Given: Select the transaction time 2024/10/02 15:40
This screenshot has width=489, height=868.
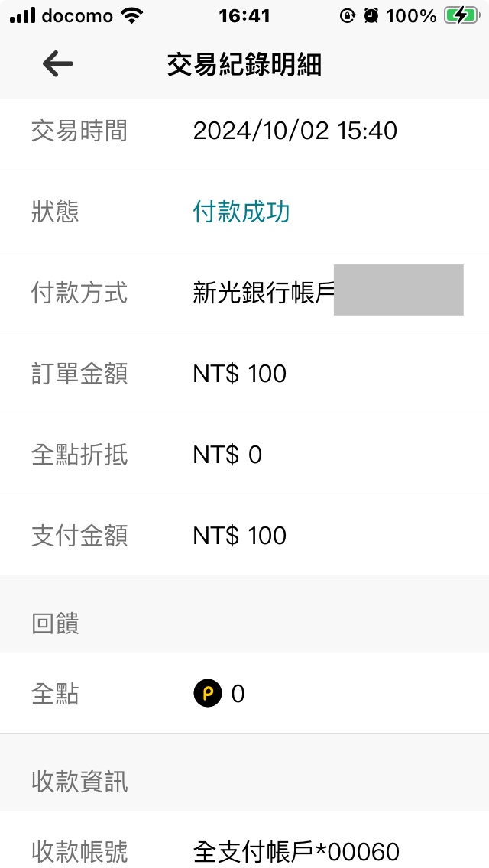Looking at the screenshot, I should pyautogui.click(x=295, y=131).
